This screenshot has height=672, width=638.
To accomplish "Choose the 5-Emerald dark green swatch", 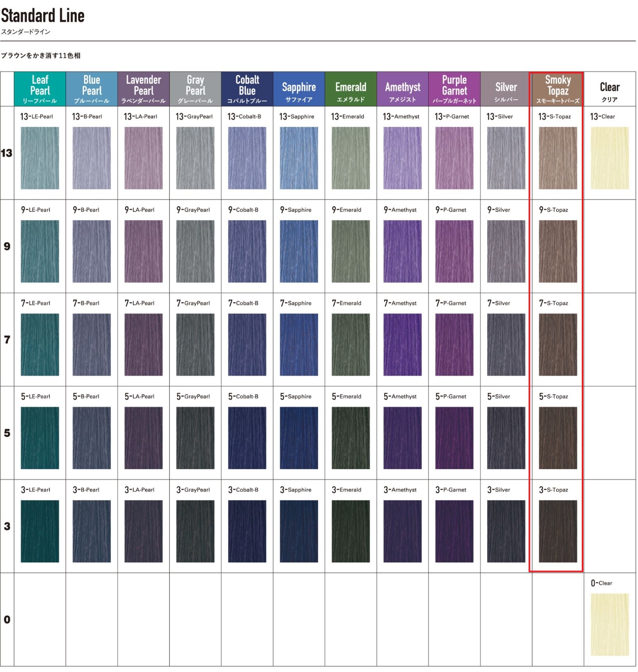I will point(350,438).
